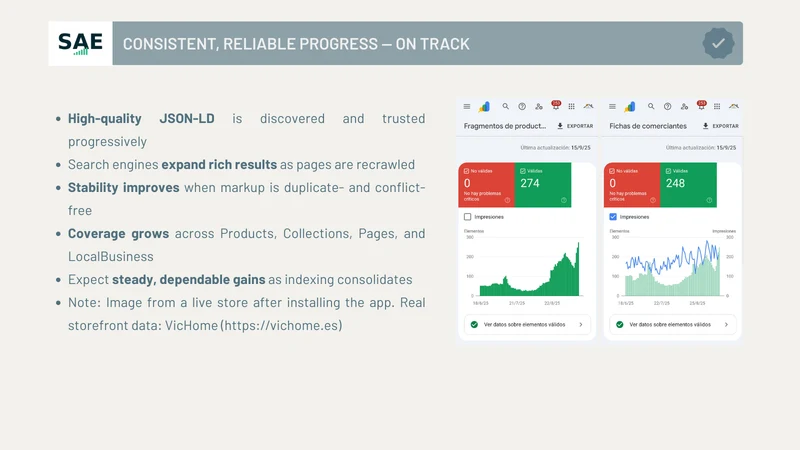Click 'Coverage grows' bullet text
The image size is (800, 450).
[x=118, y=233]
